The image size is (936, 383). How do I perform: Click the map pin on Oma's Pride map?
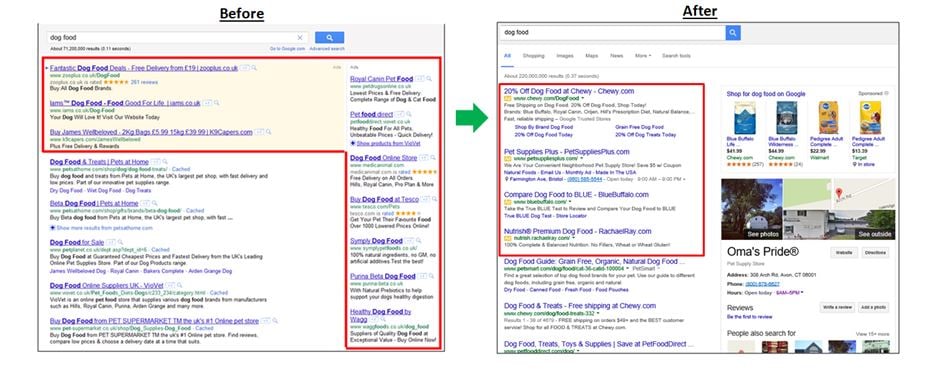839,194
